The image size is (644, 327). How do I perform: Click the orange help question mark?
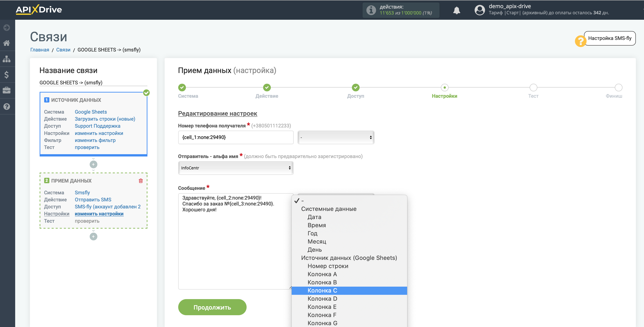click(580, 41)
